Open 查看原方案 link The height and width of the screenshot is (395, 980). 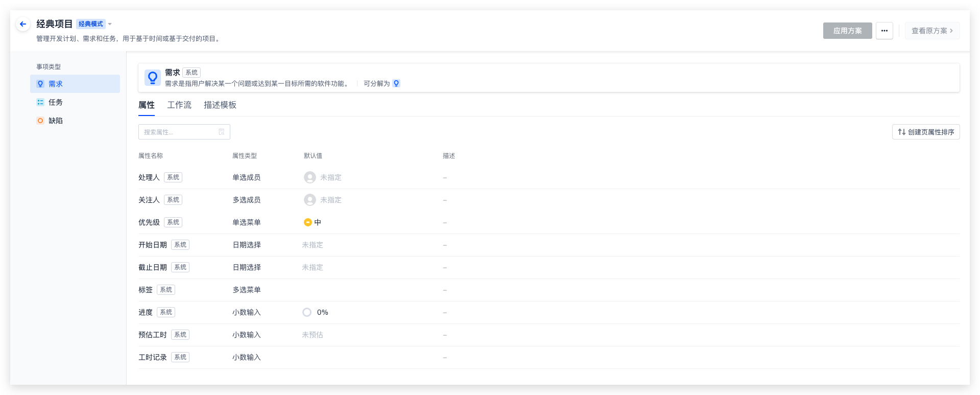pos(932,31)
